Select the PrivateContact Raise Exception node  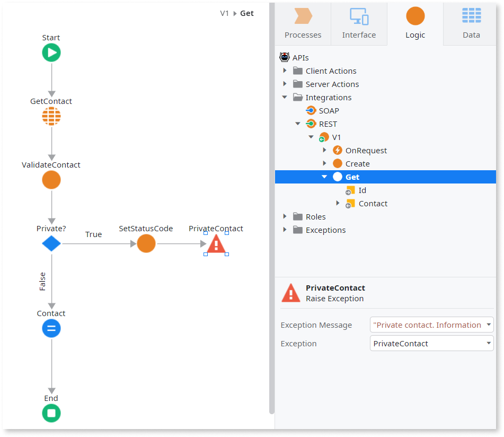[x=216, y=244]
